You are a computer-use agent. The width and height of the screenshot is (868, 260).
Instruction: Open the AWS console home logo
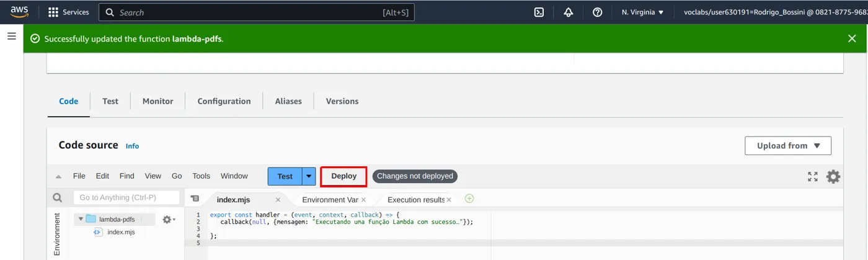coord(20,12)
